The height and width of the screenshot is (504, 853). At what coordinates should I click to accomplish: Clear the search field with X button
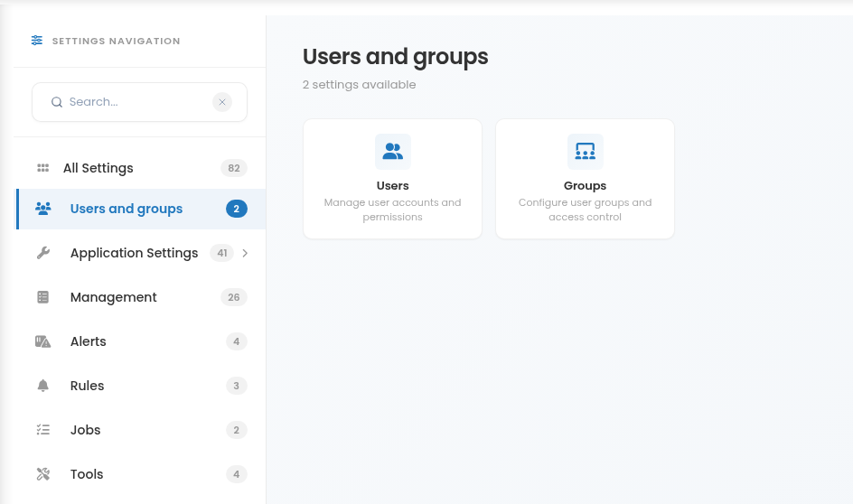pyautogui.click(x=222, y=102)
